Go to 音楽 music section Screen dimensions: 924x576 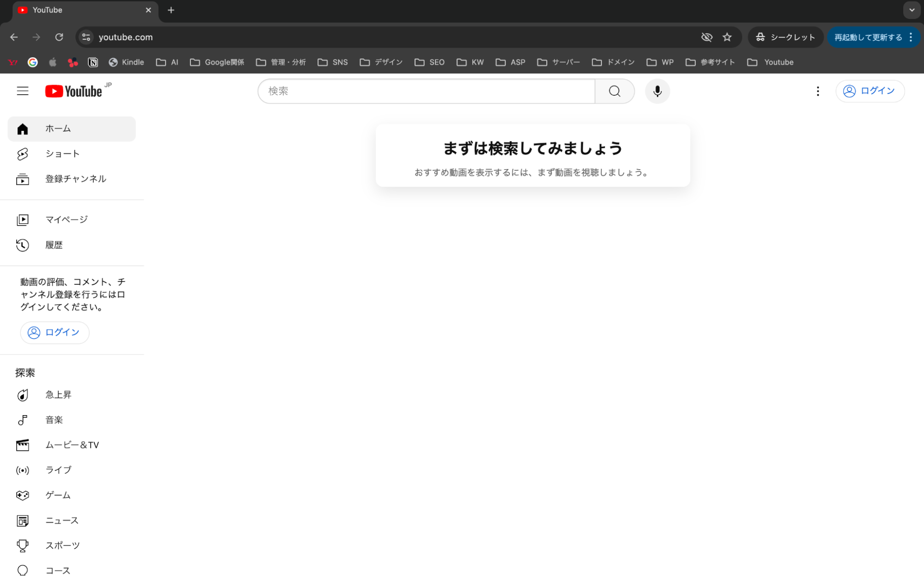(x=54, y=420)
